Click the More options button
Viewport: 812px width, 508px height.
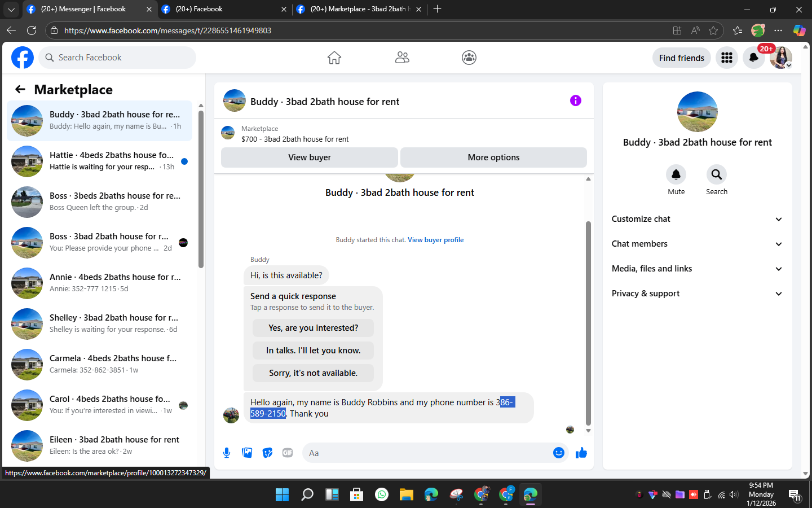click(x=493, y=157)
